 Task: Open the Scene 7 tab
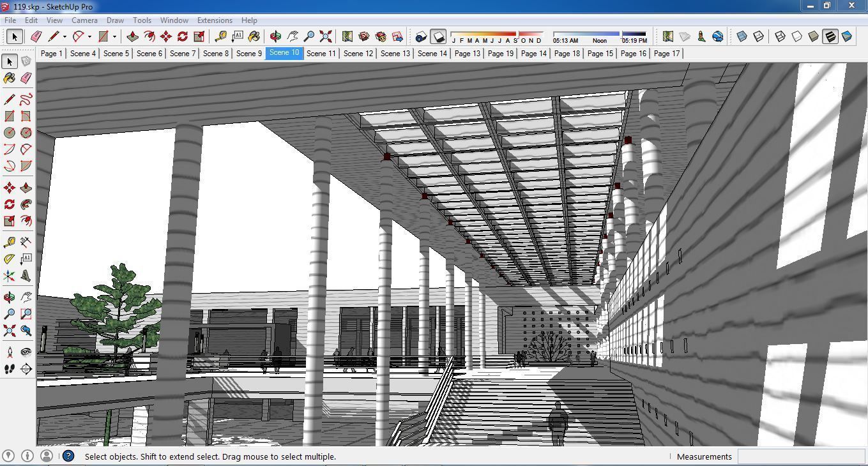pos(183,54)
